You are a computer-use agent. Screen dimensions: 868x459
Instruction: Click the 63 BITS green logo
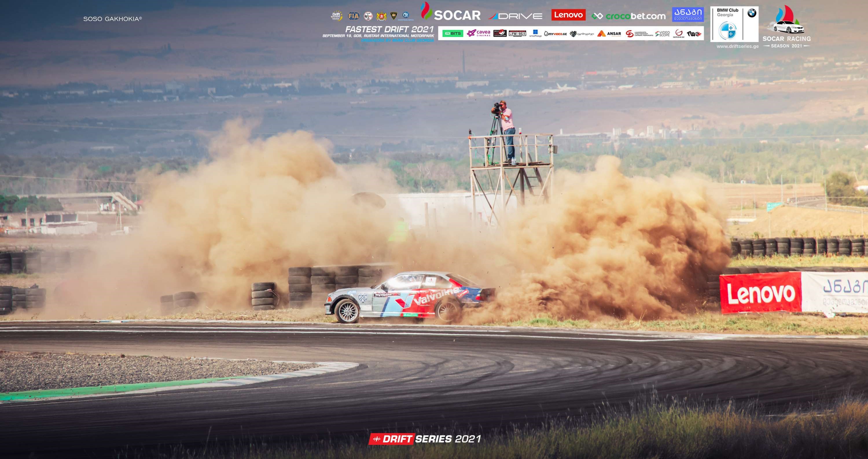click(453, 33)
